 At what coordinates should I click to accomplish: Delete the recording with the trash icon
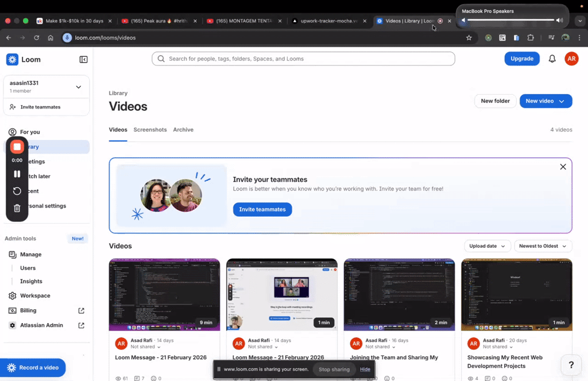point(17,208)
